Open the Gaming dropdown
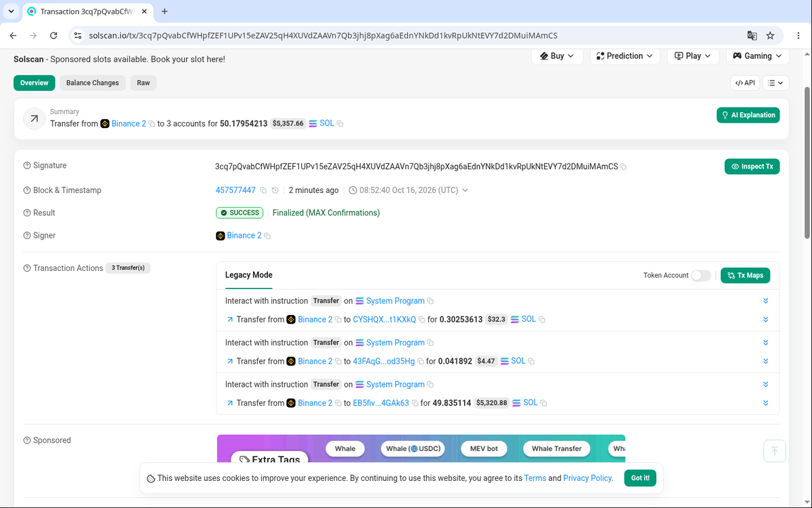 757,56
